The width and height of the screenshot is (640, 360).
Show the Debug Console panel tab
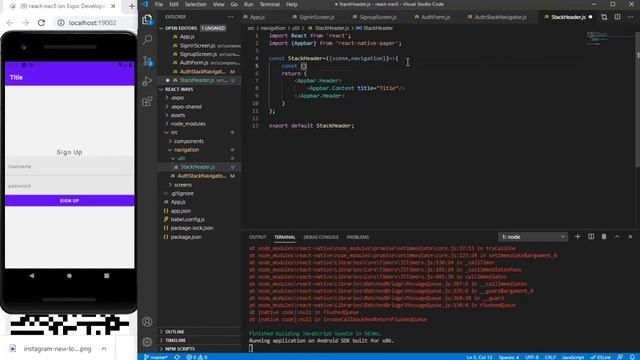[321, 237]
